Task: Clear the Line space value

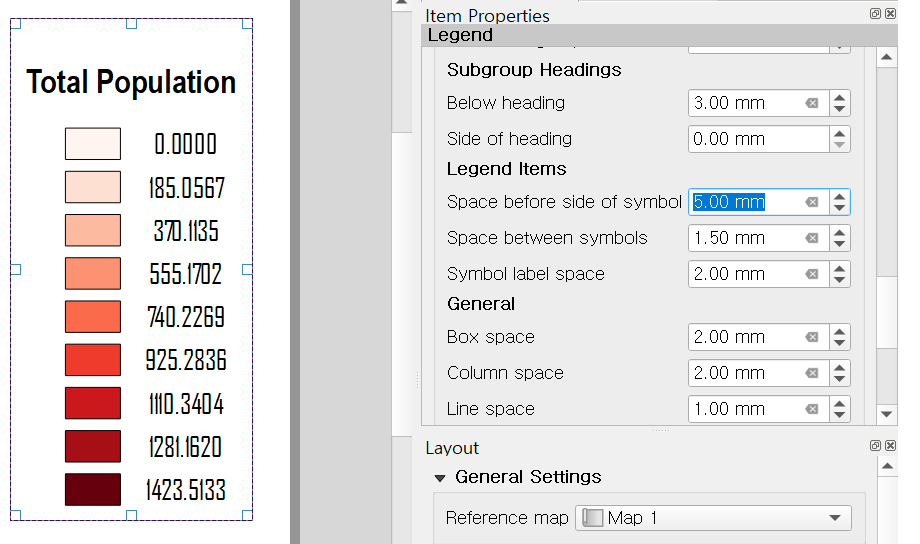Action: 812,409
